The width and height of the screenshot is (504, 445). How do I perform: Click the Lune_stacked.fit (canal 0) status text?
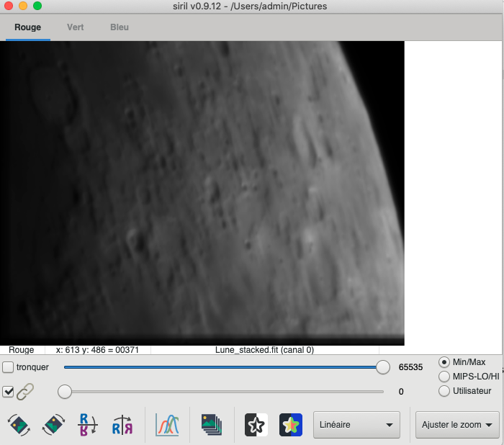pyautogui.click(x=264, y=350)
